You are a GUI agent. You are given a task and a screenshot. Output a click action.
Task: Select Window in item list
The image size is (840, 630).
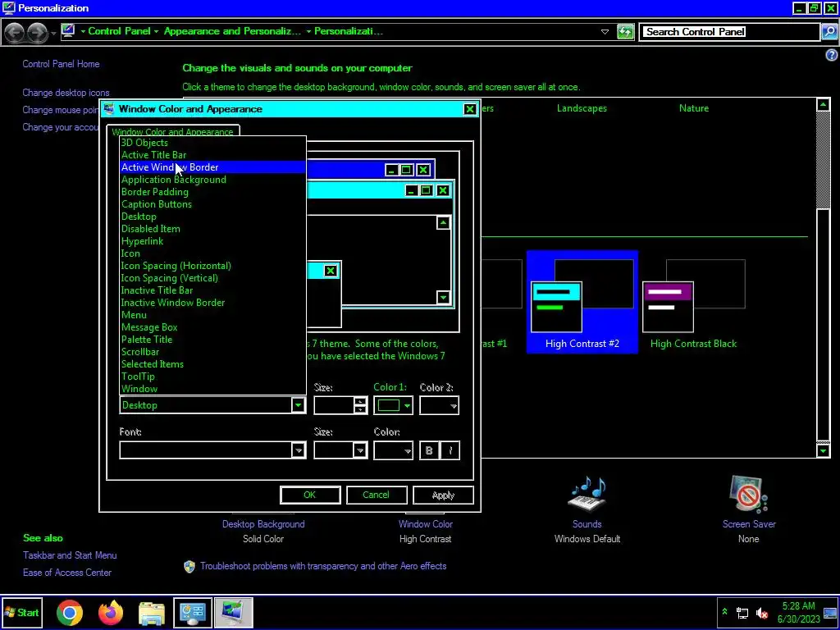point(212,389)
